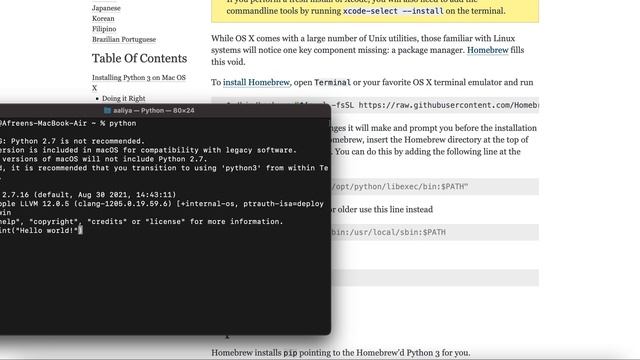Viewport: 640px width, 360px height.
Task: Click the libexec/bin:$PATH code line
Action: click(435, 187)
